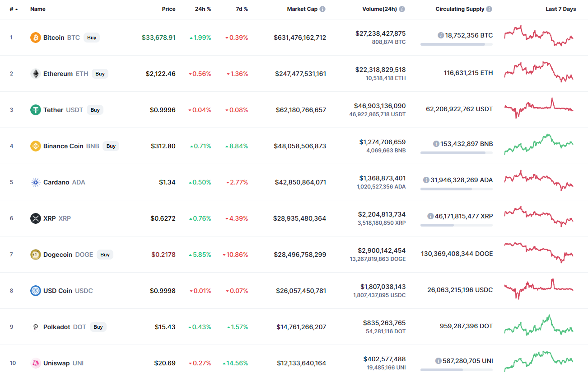Image resolution: width=588 pixels, height=378 pixels.
Task: Click info icon beside UNI circulating supply
Action: pyautogui.click(x=439, y=361)
